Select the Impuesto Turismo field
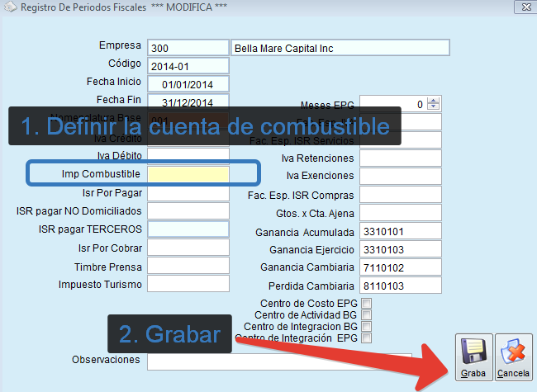This screenshot has height=392, width=537. pyautogui.click(x=188, y=284)
